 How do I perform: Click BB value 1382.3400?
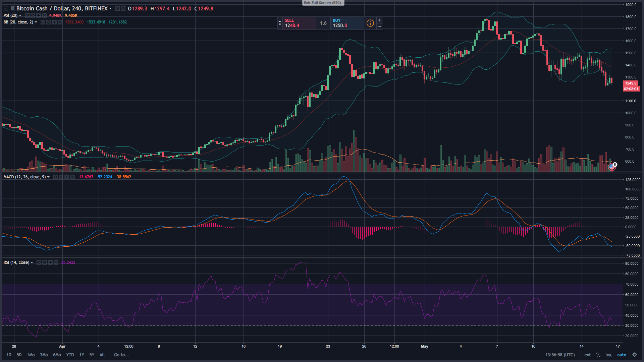[x=74, y=22]
